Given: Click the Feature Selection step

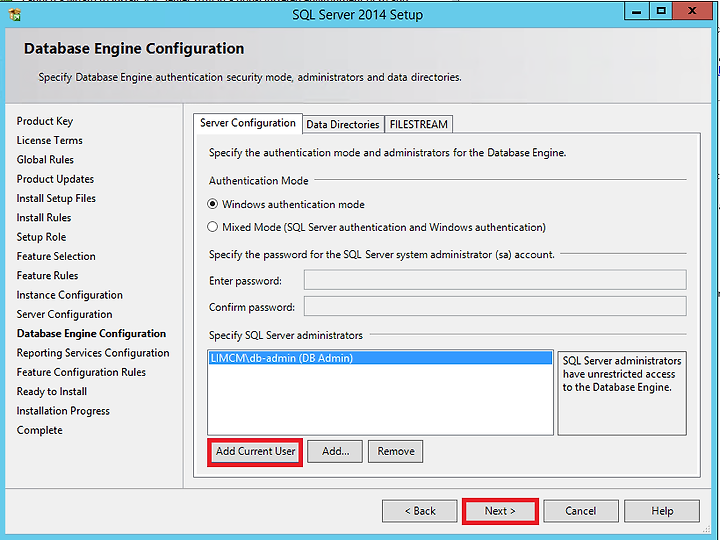Looking at the screenshot, I should point(56,256).
